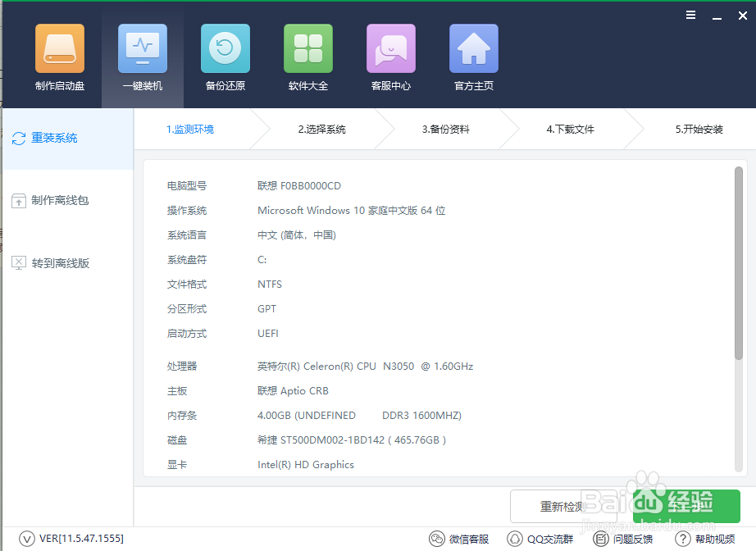Open 问题反馈 feedback icon
The width and height of the screenshot is (756, 551).
pos(623,539)
